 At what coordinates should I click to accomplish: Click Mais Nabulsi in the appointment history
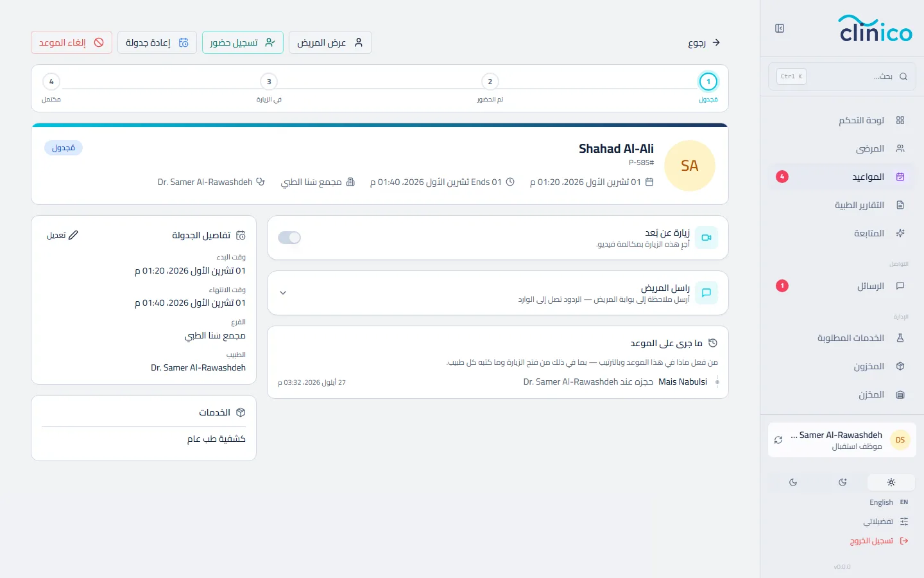pos(683,381)
